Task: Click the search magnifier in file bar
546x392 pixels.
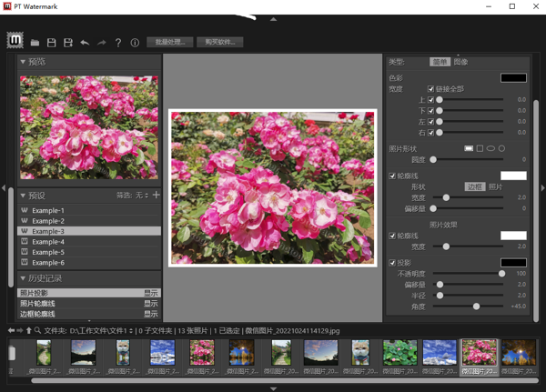Action: coord(38,331)
